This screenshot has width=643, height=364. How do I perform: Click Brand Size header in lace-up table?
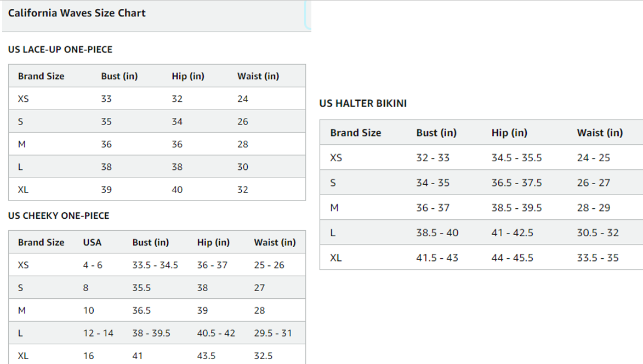(41, 76)
